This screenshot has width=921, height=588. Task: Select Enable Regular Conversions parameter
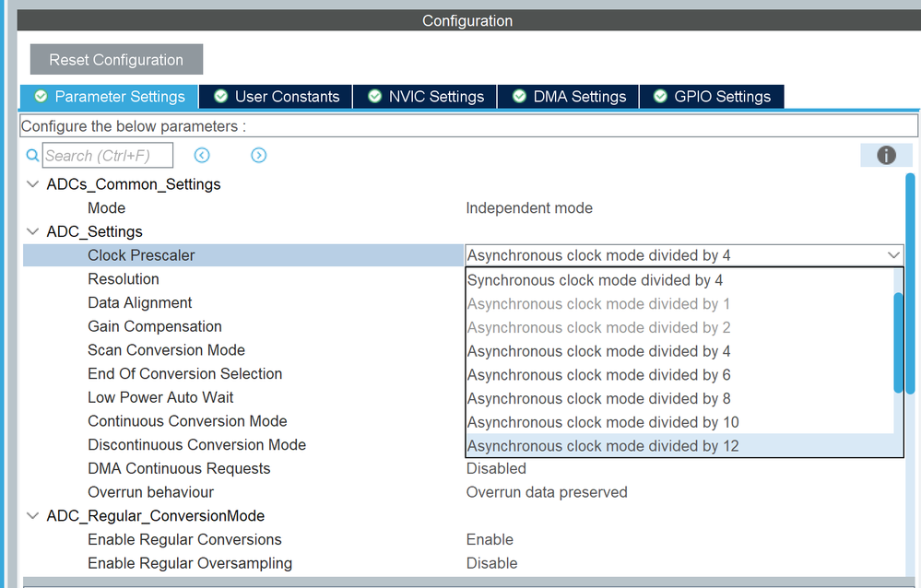point(184,539)
